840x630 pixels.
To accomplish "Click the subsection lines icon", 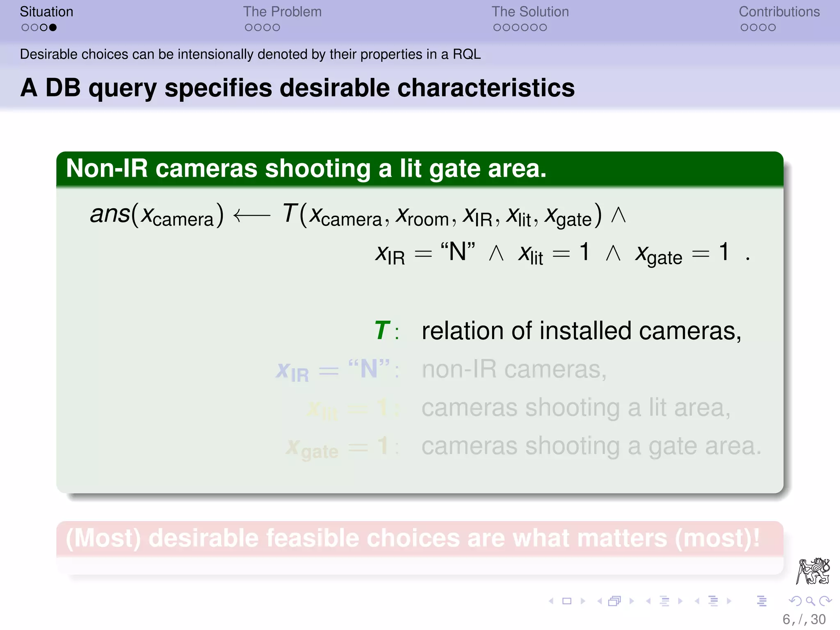I will click(664, 601).
